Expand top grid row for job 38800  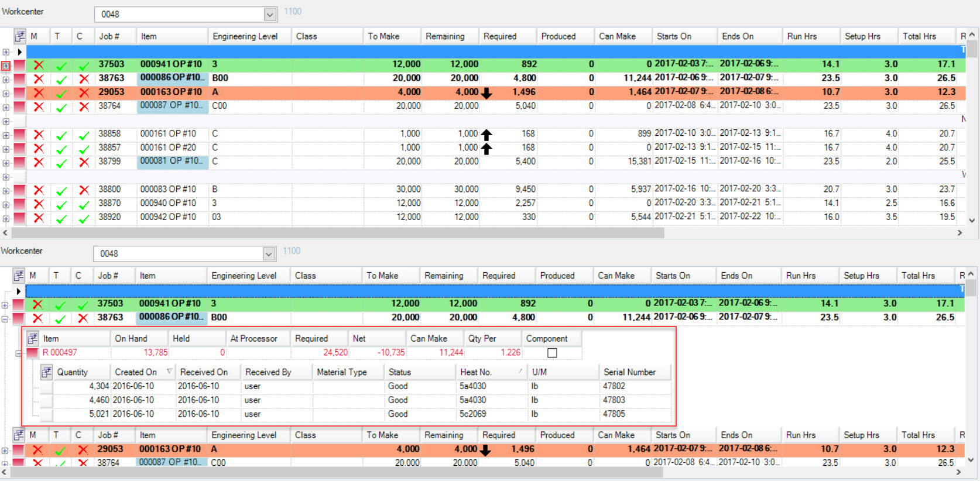pyautogui.click(x=6, y=191)
